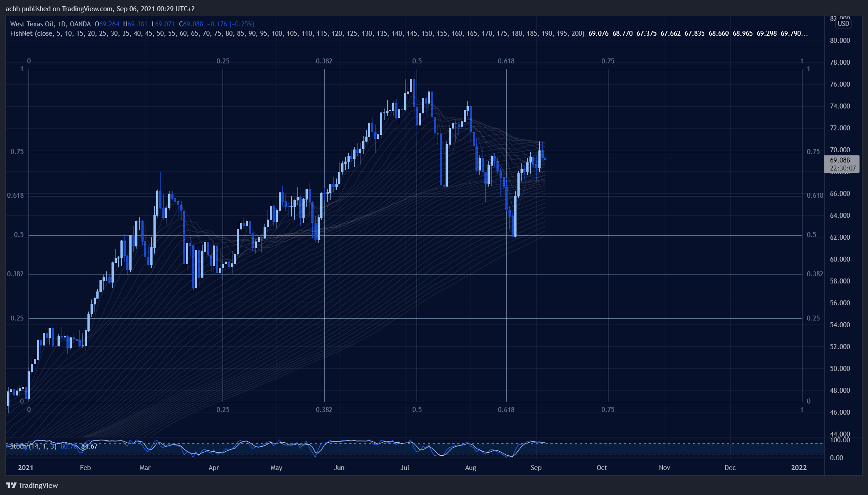Click the FishNet value 69.076
Image resolution: width=868 pixels, height=495 pixels.
tap(598, 33)
